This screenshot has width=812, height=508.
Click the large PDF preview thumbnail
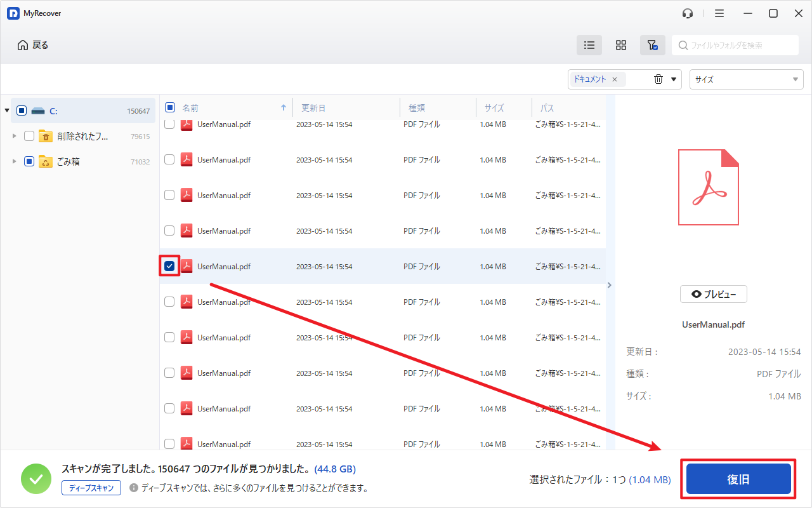tap(709, 187)
